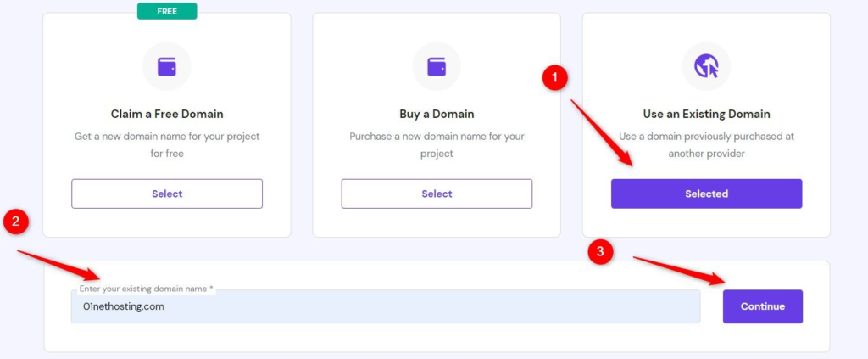Click the Buy a Domain heading
This screenshot has width=868, height=359.
437,114
